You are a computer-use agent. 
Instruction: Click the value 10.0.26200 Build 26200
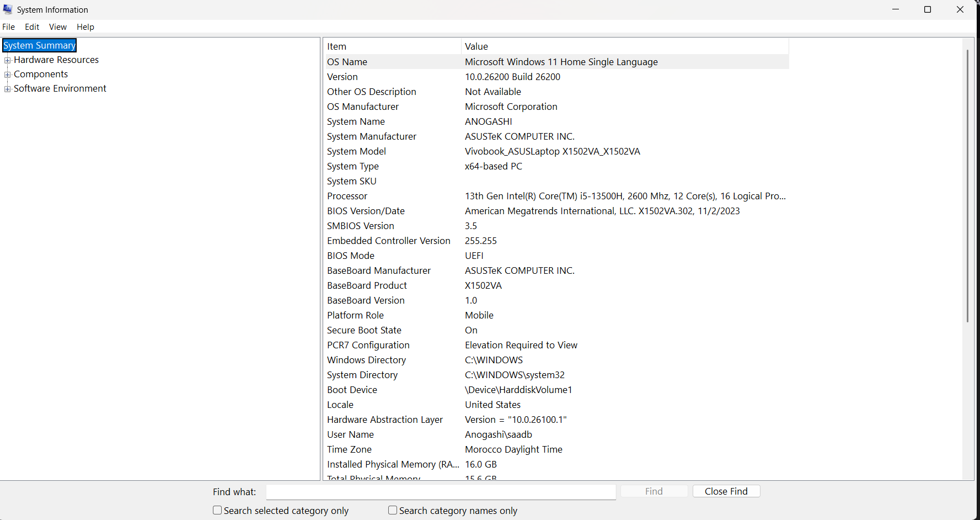click(512, 77)
